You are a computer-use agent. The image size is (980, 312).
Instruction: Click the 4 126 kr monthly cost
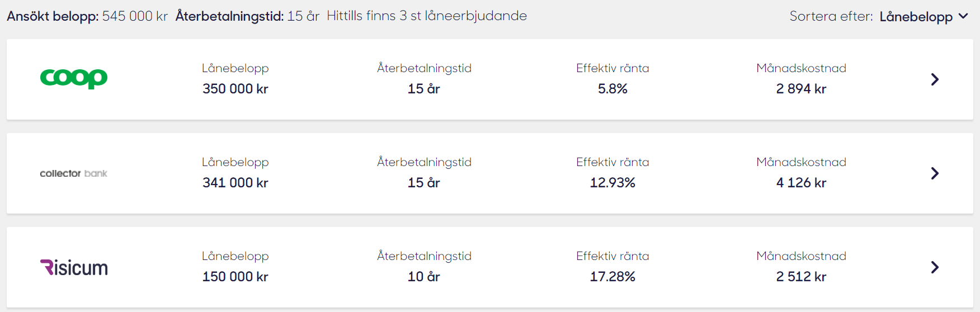(x=801, y=183)
